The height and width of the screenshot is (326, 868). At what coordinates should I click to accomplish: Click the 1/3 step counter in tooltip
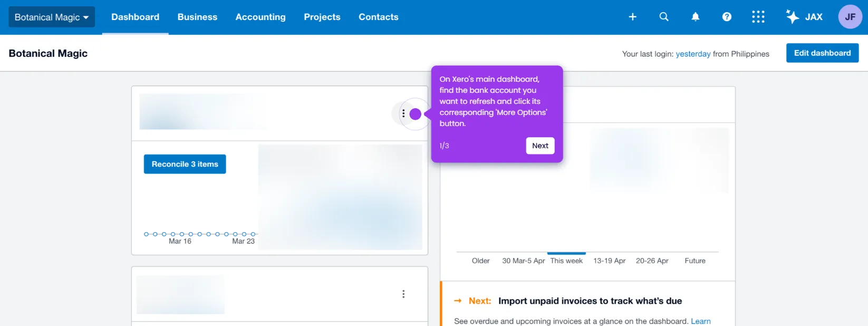(444, 146)
